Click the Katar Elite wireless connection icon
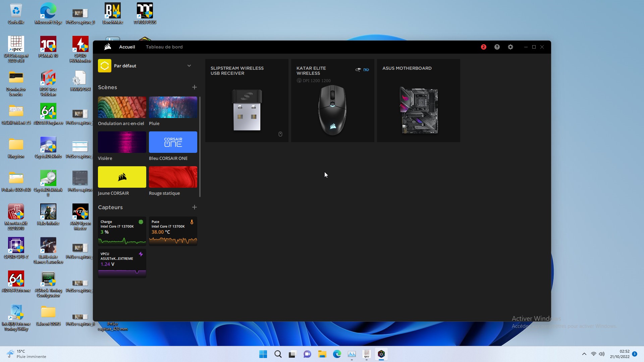The width and height of the screenshot is (644, 362). coord(358,70)
